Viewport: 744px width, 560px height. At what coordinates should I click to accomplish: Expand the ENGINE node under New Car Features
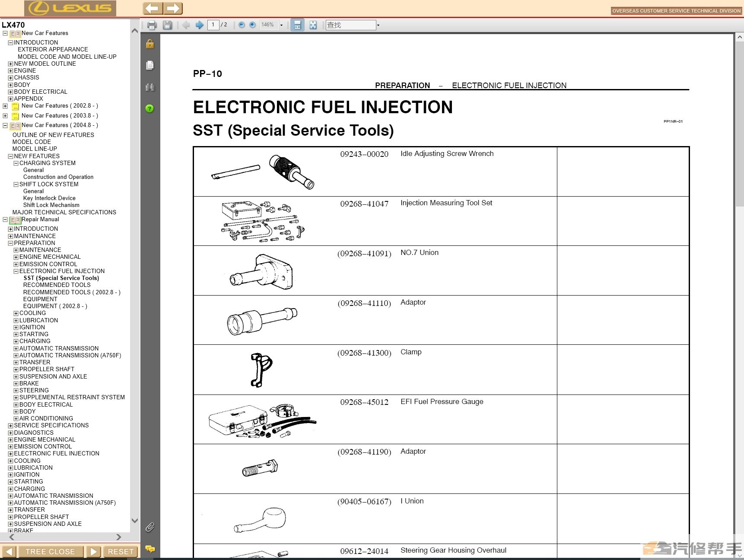click(x=11, y=71)
